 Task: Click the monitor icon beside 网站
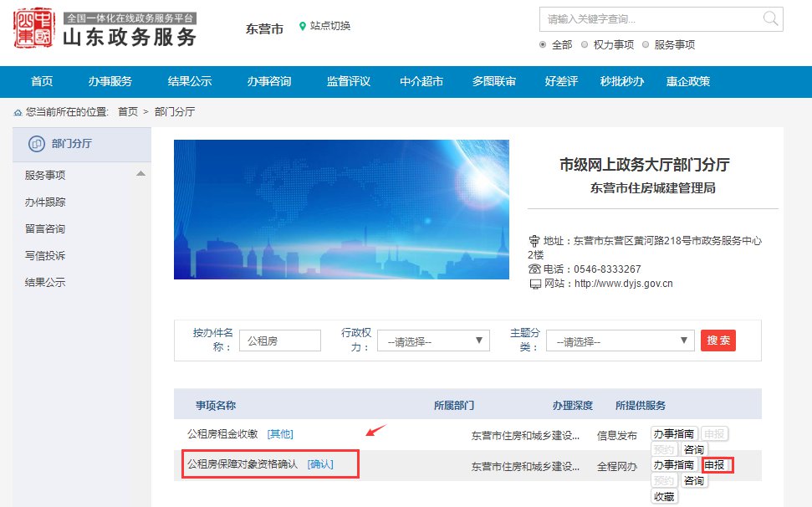535,284
